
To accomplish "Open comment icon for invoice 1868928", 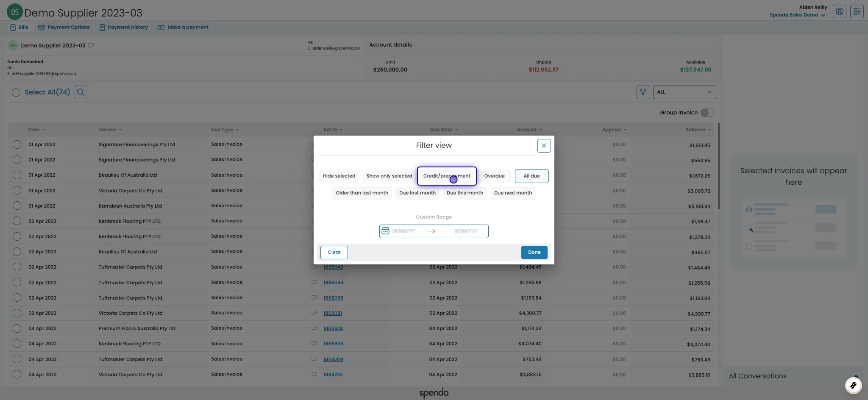I will [x=314, y=328].
